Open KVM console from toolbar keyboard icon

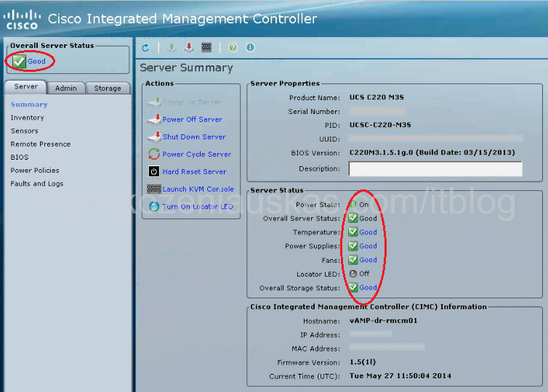coord(206,47)
